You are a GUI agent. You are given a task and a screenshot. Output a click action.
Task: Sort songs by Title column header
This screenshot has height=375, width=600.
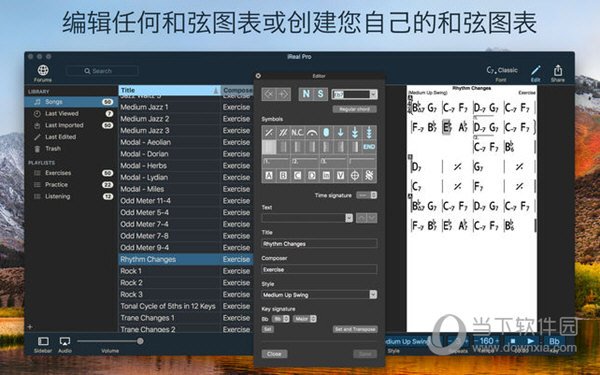(x=170, y=90)
